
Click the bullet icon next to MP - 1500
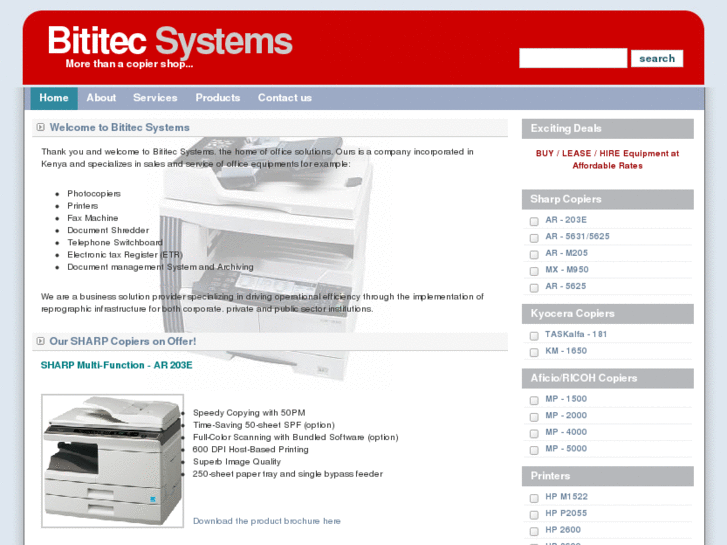(x=534, y=400)
